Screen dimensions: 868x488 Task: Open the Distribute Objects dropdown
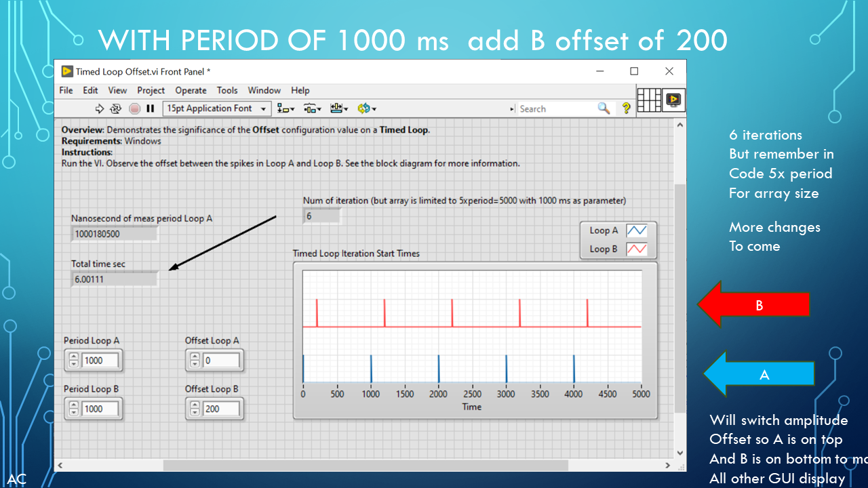(x=313, y=108)
